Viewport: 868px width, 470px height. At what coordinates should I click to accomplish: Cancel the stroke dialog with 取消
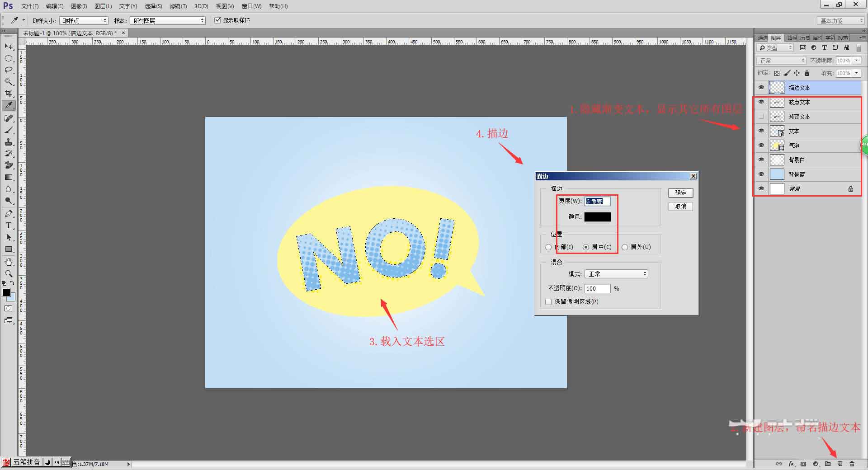[x=681, y=207]
